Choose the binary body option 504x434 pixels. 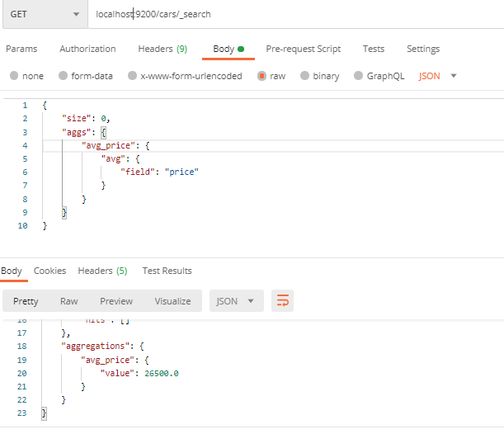tap(320, 76)
